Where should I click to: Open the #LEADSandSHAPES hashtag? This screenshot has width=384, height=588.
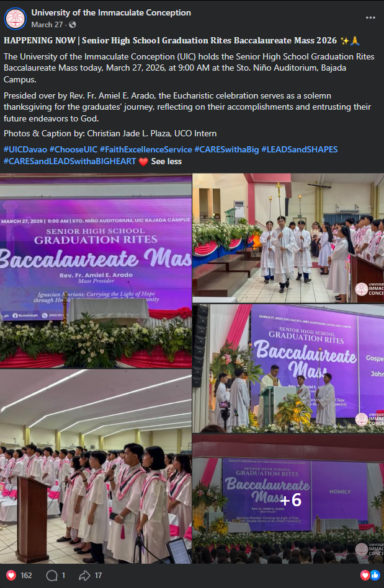point(300,149)
